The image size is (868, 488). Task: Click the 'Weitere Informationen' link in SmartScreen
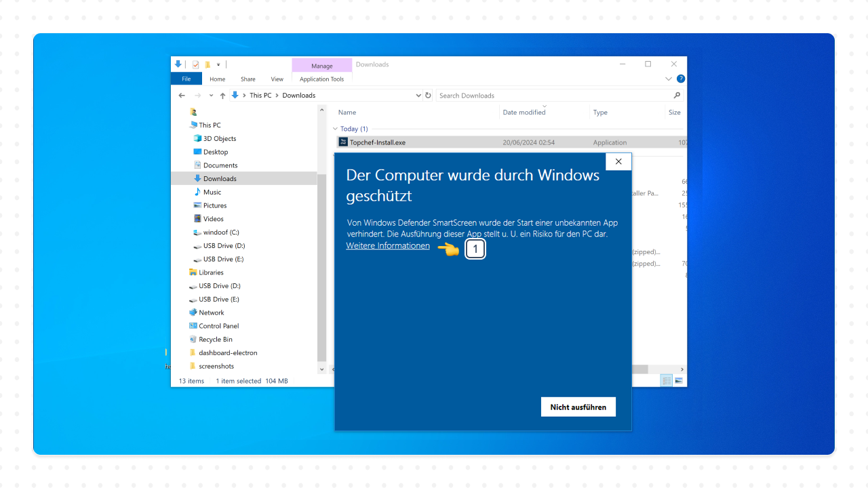(x=388, y=245)
